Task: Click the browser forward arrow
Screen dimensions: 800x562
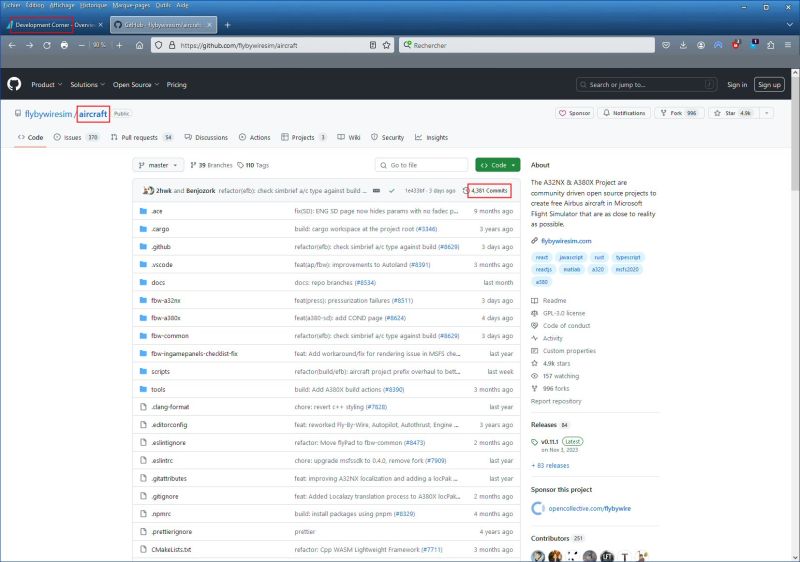Action: pos(30,45)
